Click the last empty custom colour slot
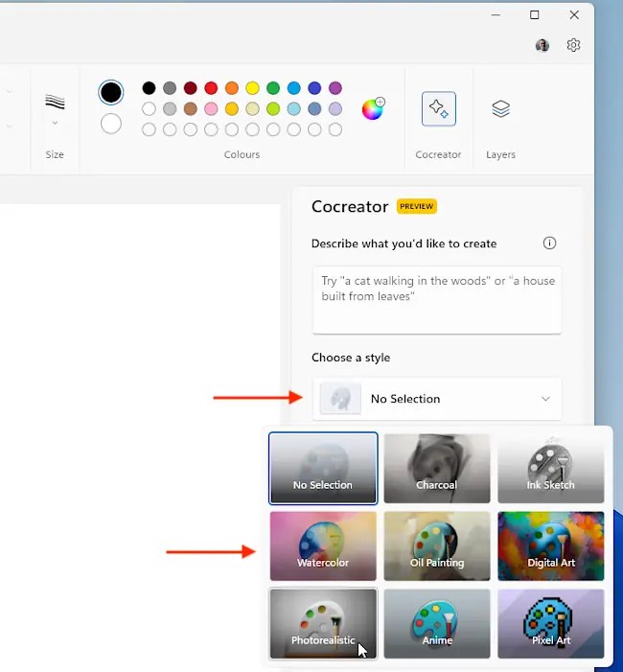623x672 pixels. coord(335,129)
